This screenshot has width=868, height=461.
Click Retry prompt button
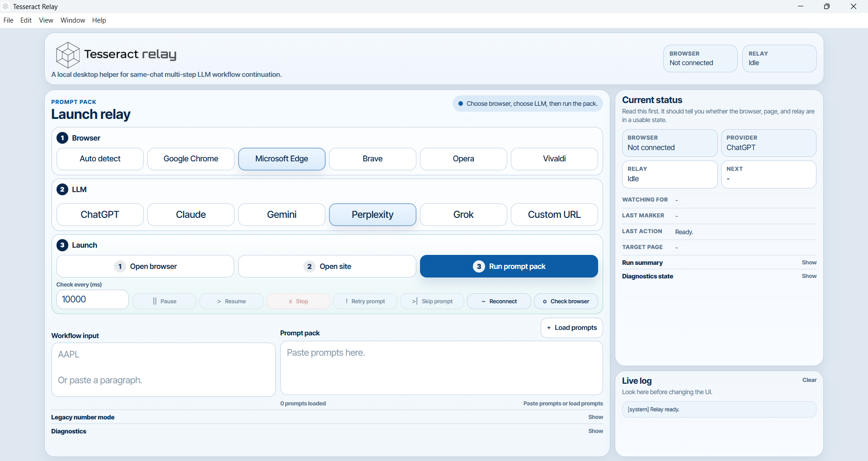tap(365, 301)
